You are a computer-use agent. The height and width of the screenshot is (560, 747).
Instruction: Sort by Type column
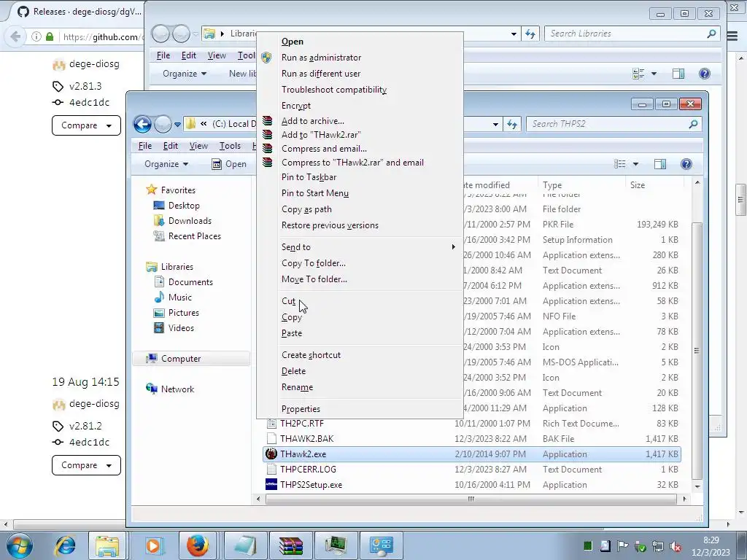pos(551,185)
